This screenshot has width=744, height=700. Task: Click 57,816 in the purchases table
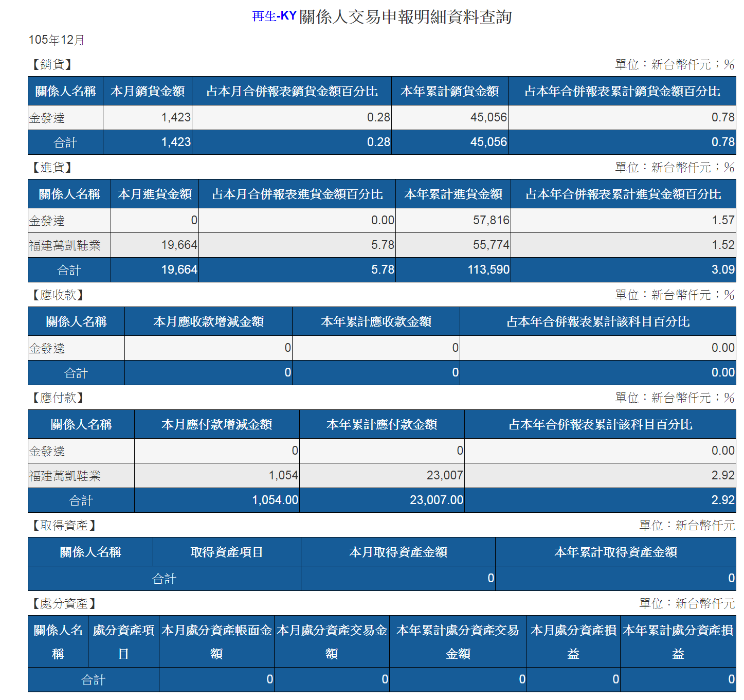pos(491,220)
